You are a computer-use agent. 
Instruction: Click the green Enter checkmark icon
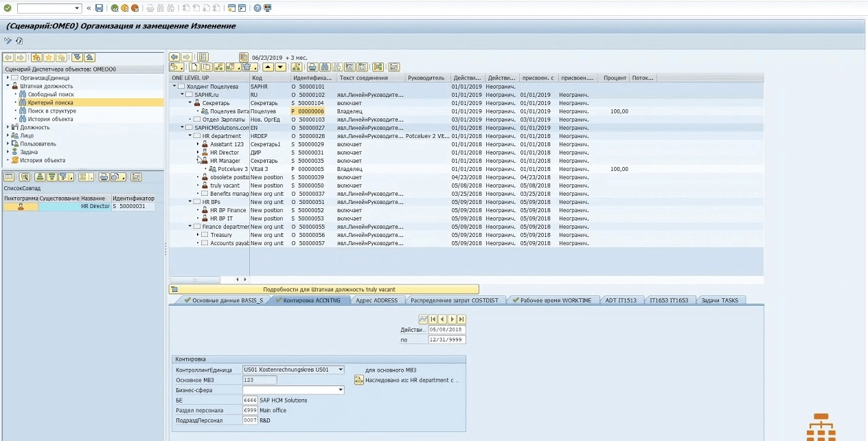[7, 8]
